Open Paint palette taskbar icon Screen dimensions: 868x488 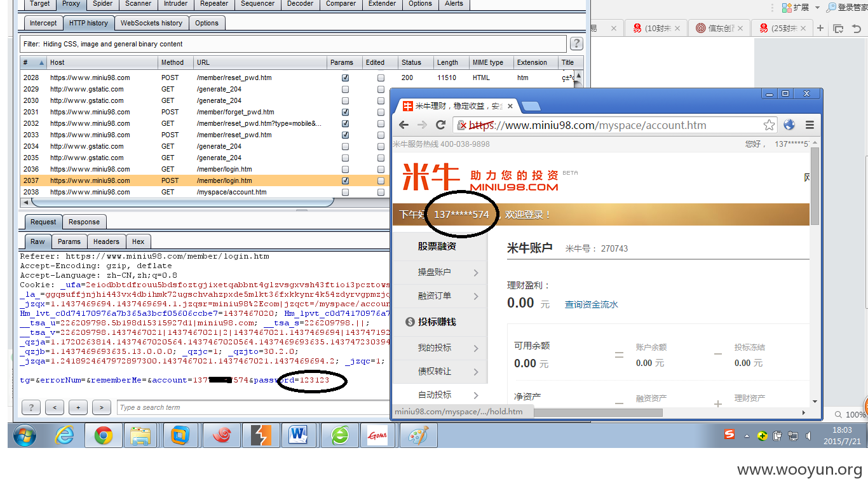coord(418,435)
